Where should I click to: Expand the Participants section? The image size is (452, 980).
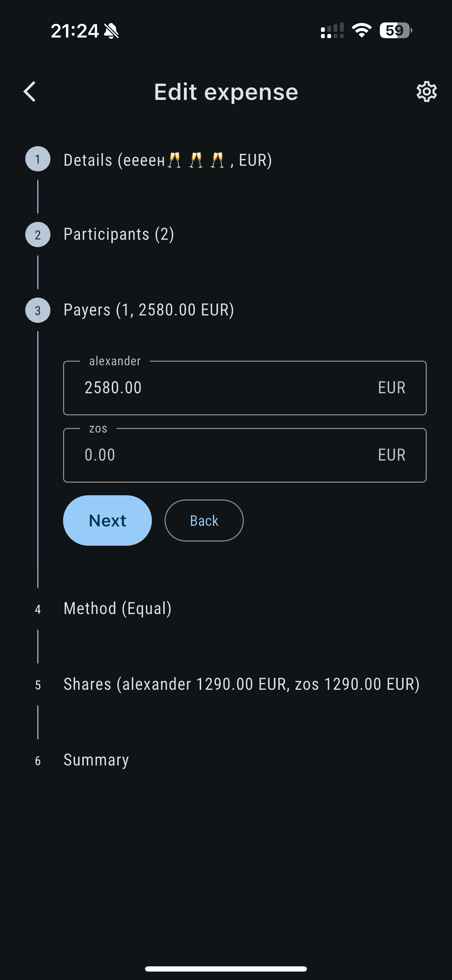click(119, 234)
